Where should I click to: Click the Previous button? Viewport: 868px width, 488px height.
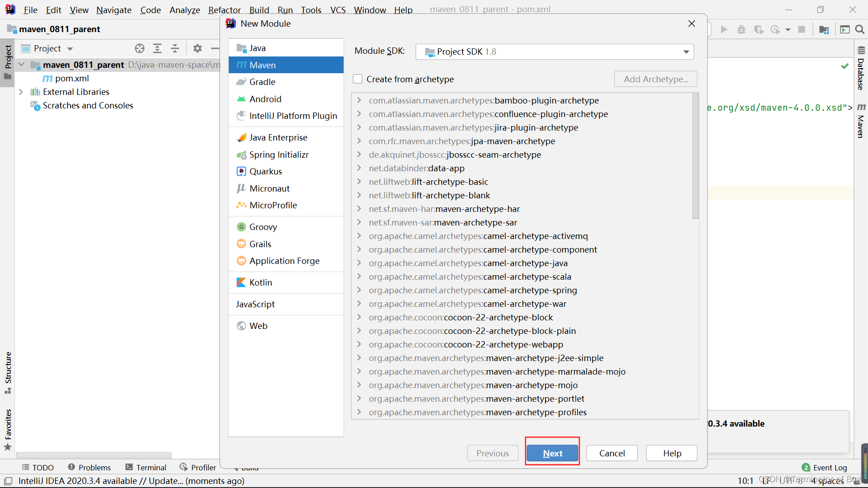click(x=492, y=453)
